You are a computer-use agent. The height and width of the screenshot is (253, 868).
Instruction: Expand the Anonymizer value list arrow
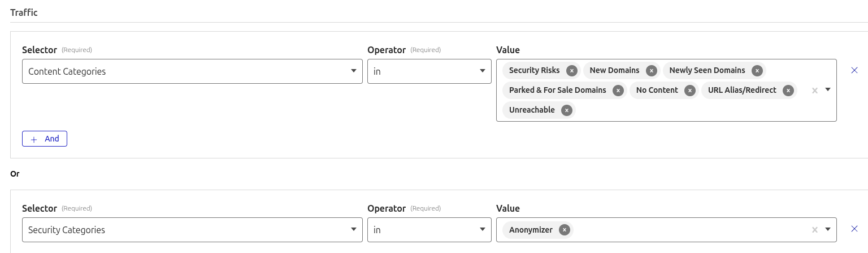coord(828,229)
